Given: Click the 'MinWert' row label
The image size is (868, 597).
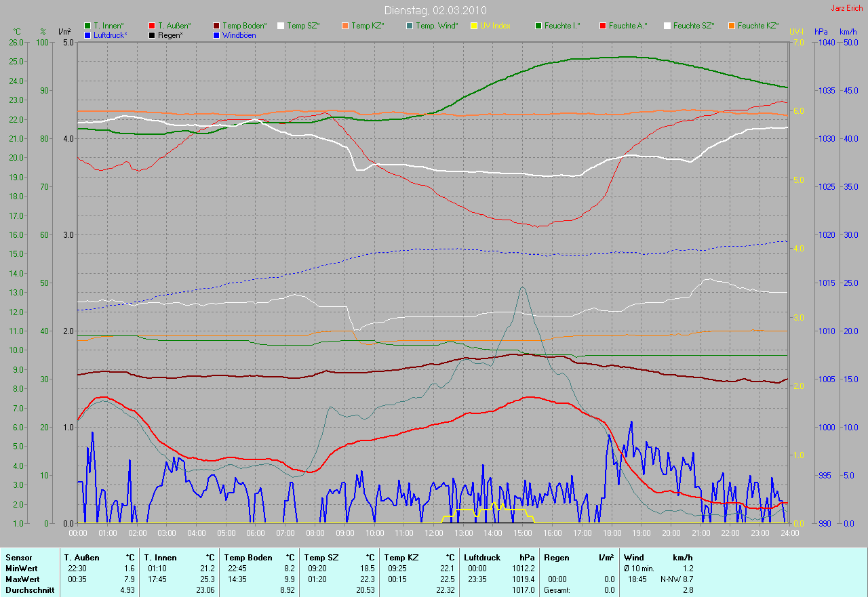Looking at the screenshot, I should pos(22,569).
